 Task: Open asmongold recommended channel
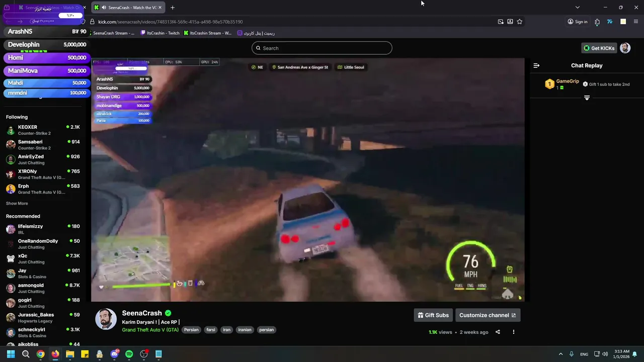[x=43, y=288]
